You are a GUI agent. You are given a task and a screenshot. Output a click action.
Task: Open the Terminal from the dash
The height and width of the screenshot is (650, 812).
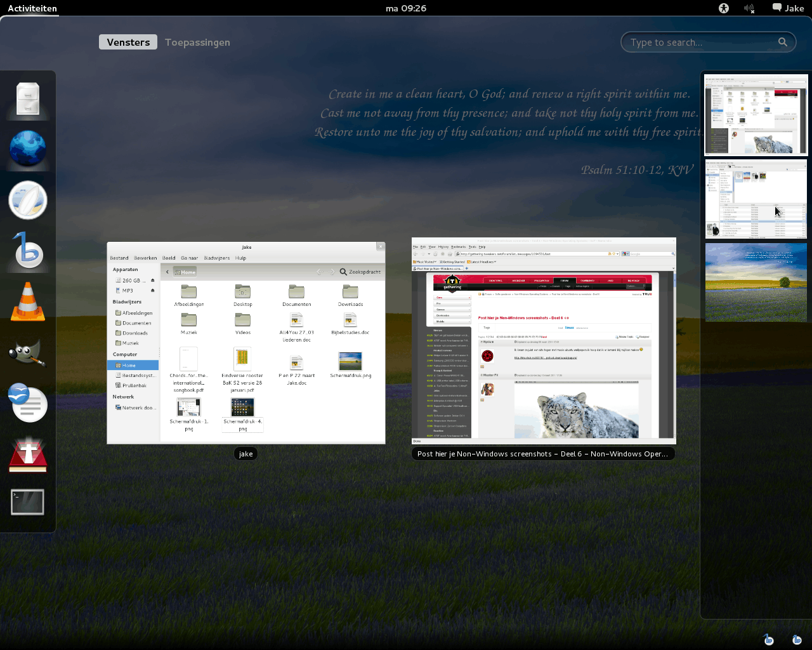coord(27,502)
